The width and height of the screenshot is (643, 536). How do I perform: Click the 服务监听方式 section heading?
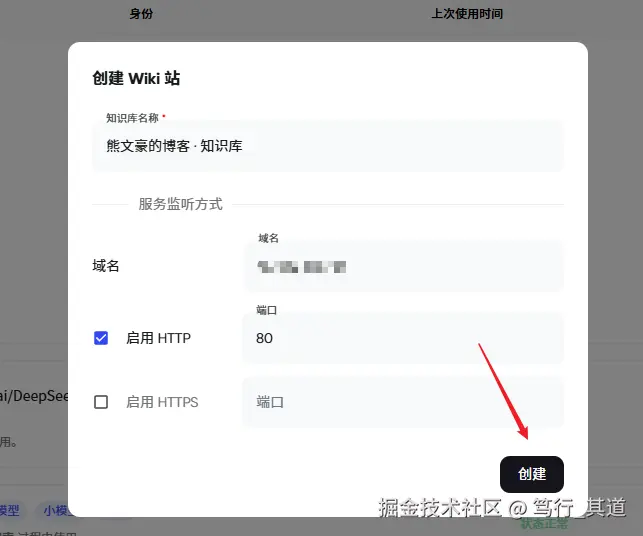180,204
